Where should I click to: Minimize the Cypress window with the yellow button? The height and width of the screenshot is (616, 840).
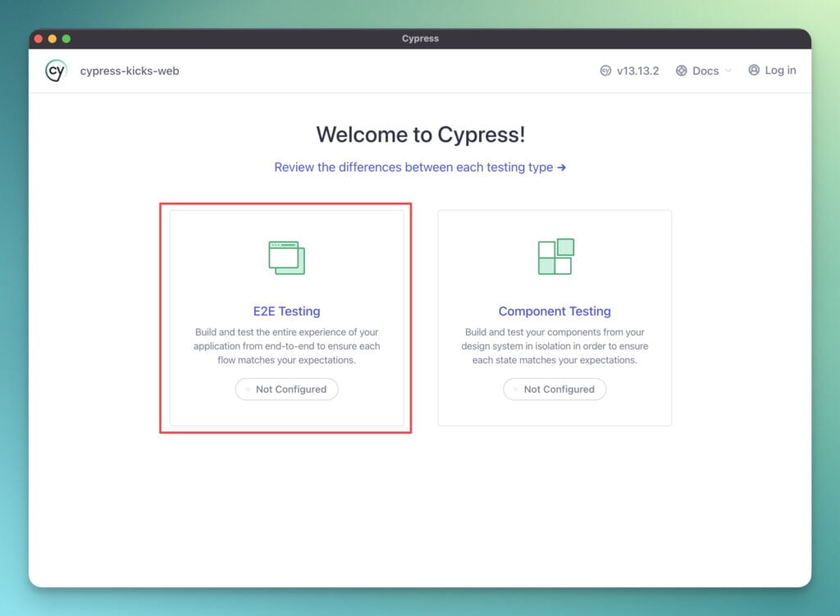point(52,39)
